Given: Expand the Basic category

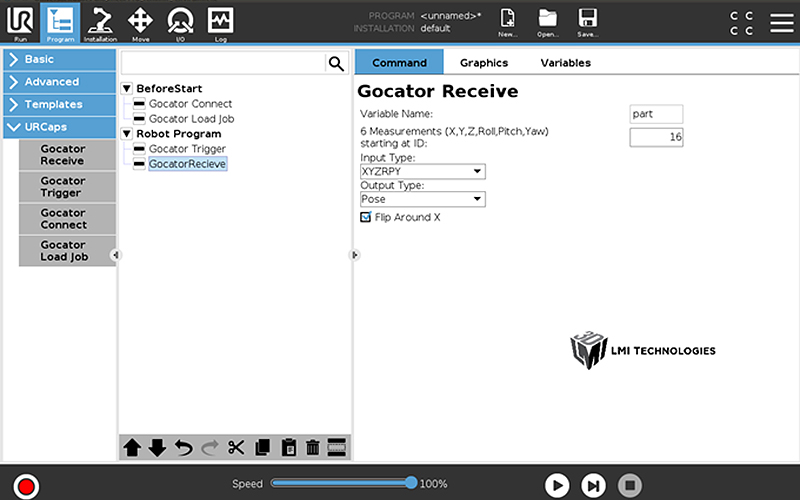Looking at the screenshot, I should pos(60,59).
